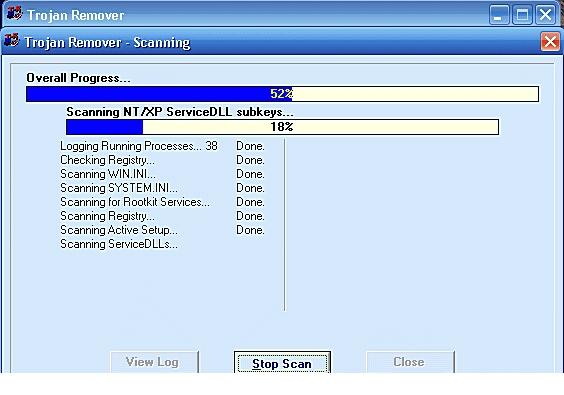Select the Scanning Active Setup line

(x=162, y=230)
